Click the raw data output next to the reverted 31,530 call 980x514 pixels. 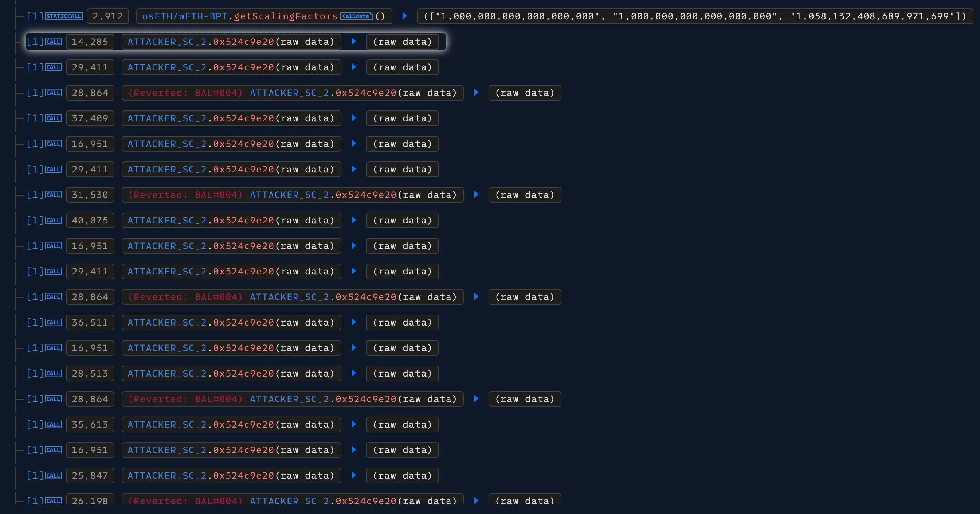coord(525,195)
